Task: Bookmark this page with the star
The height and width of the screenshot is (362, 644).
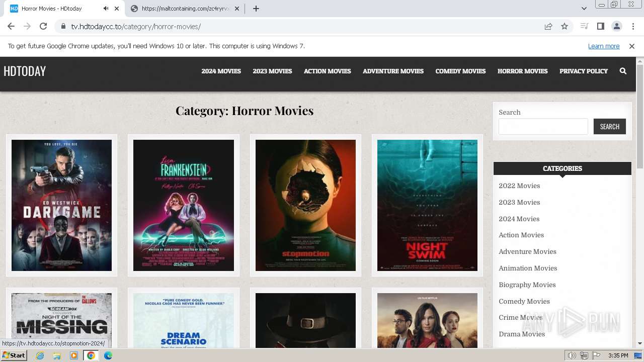Action: point(565,27)
